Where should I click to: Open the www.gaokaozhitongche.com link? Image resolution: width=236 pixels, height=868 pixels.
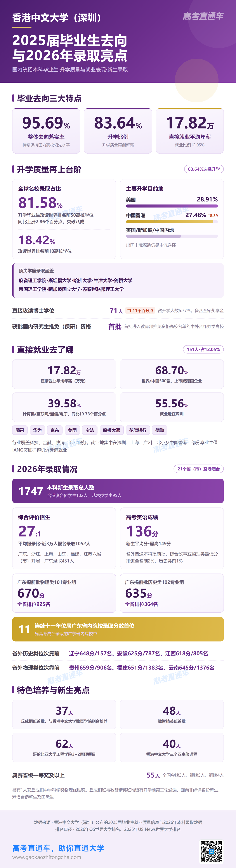point(47,857)
